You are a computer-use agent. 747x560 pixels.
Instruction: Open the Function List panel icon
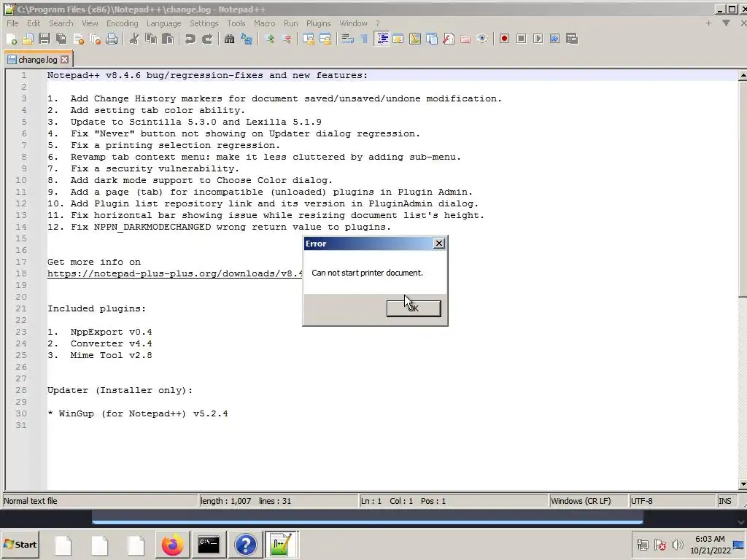449,39
